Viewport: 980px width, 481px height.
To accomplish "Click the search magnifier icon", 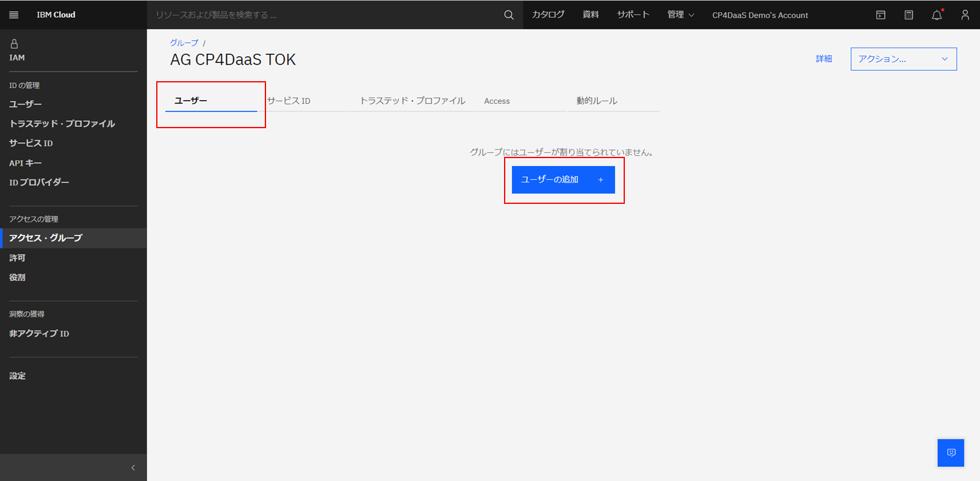I will click(509, 15).
